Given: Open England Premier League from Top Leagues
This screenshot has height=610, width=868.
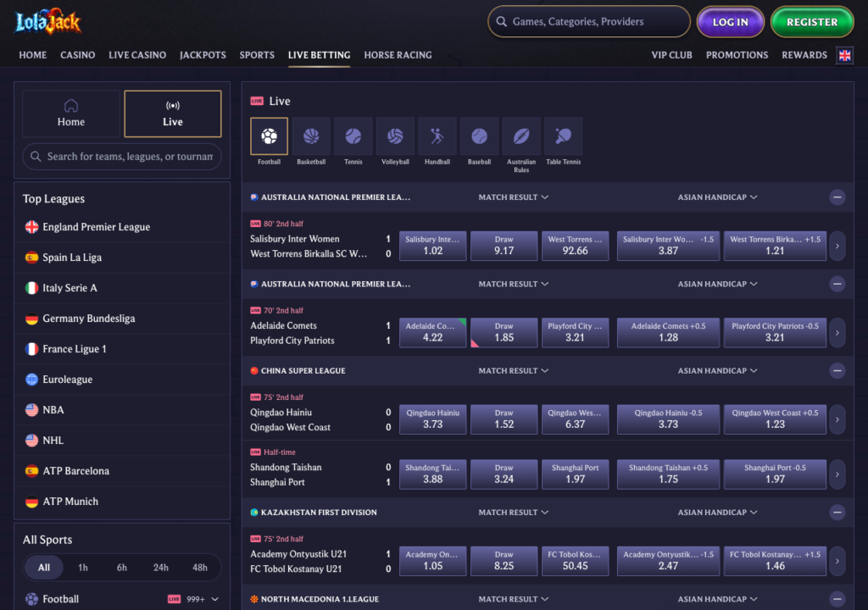Looking at the screenshot, I should pos(96,227).
